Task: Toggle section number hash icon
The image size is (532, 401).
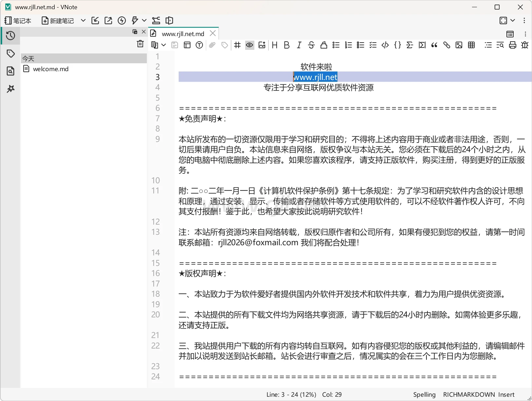Action: pos(237,45)
